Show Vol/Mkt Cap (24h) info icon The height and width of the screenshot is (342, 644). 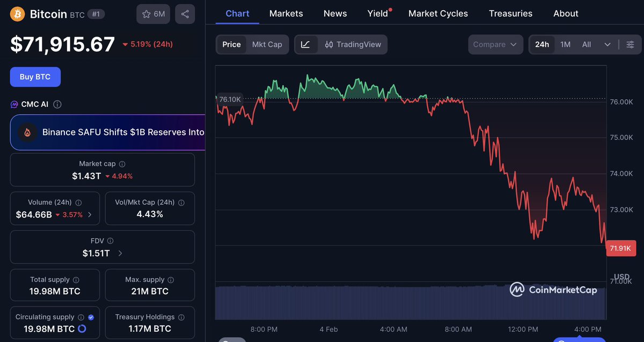pos(181,203)
